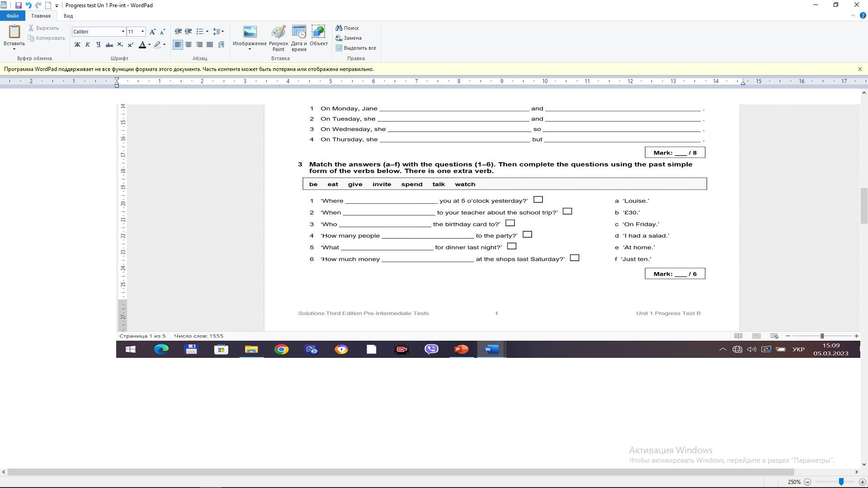Image resolution: width=868 pixels, height=488 pixels.
Task: Insert a Paint drawing
Action: (278, 38)
